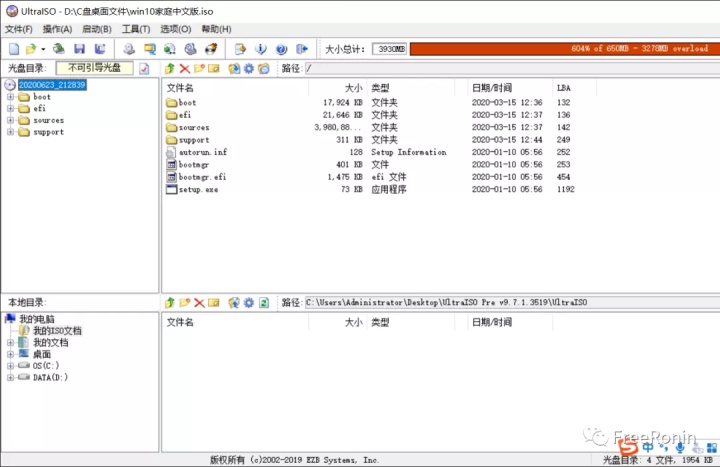This screenshot has height=467, width=720.
Task: Expand the 我的文档 node
Action: pos(10,343)
